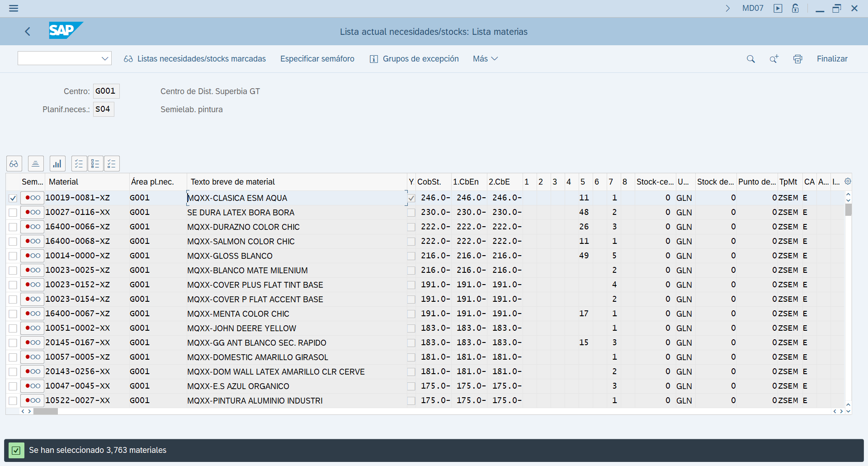
Task: Click the SAP back arrow icon
Action: [28, 32]
